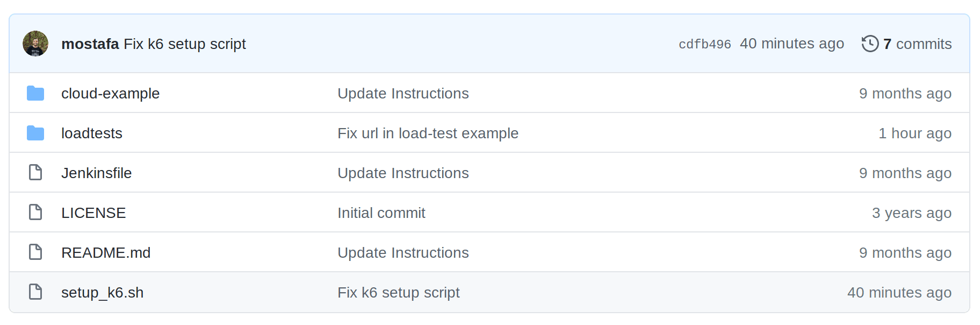This screenshot has width=980, height=325.
Task: Open the loadtests folder
Action: point(92,133)
